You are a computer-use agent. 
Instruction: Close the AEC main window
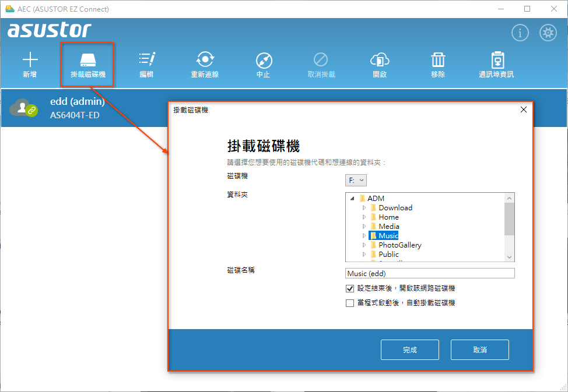pyautogui.click(x=554, y=9)
